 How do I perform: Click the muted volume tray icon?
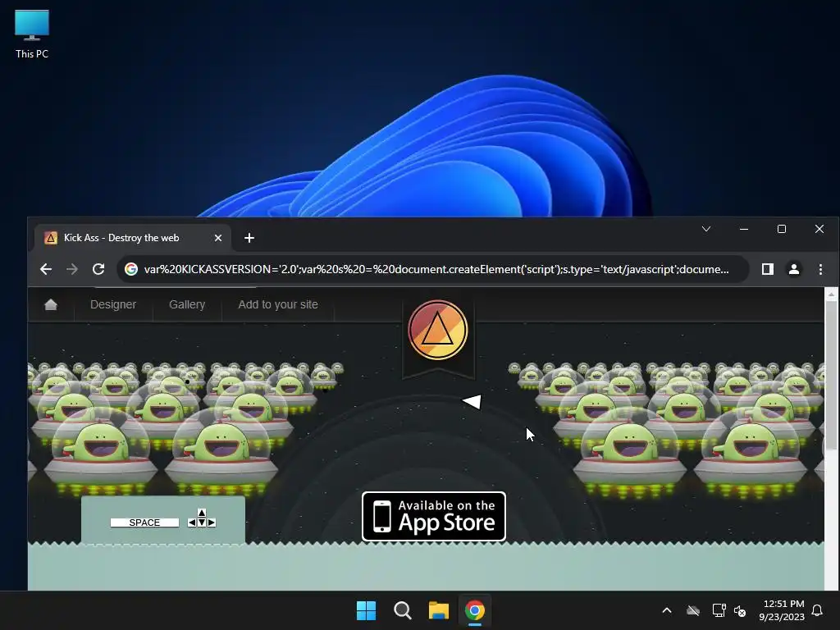pos(740,610)
